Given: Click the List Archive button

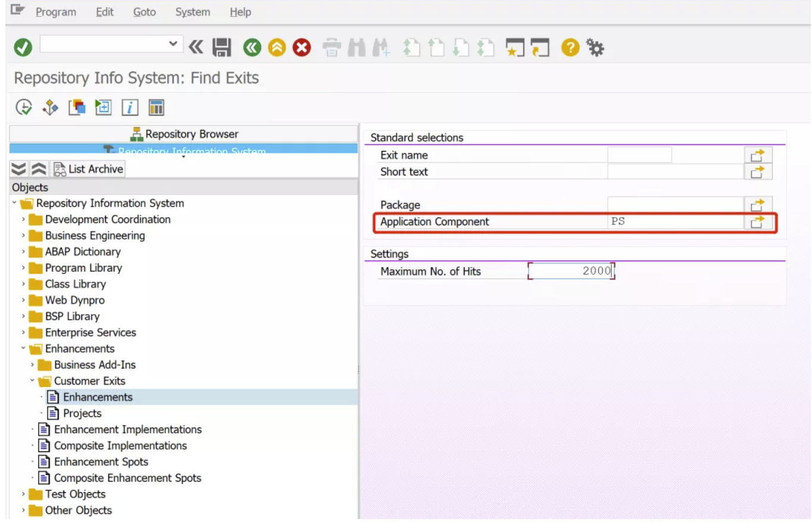Looking at the screenshot, I should (89, 169).
